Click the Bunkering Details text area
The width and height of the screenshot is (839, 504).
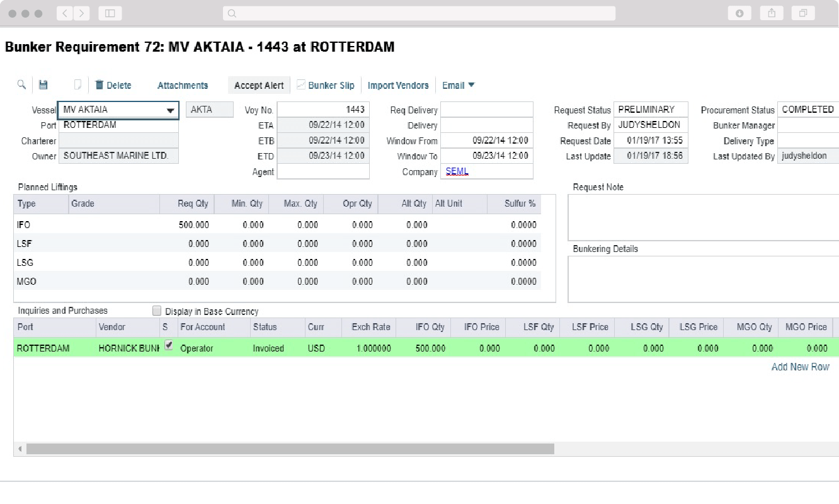tap(704, 279)
